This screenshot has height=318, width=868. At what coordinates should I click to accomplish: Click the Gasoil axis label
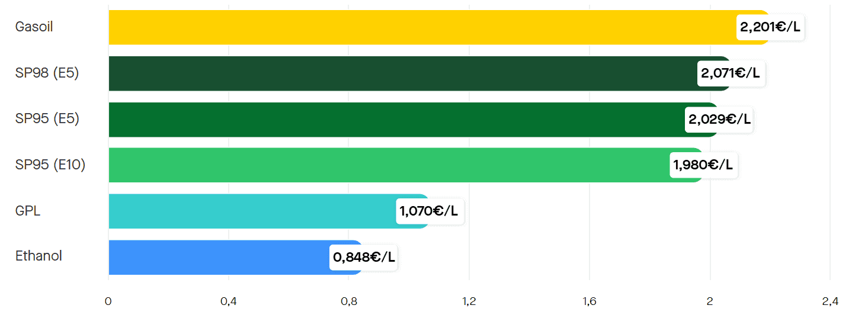tap(34, 27)
